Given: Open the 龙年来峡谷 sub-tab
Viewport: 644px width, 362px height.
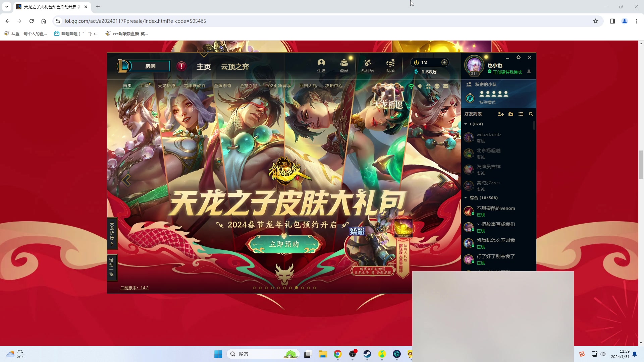Looking at the screenshot, I should click(x=195, y=86).
